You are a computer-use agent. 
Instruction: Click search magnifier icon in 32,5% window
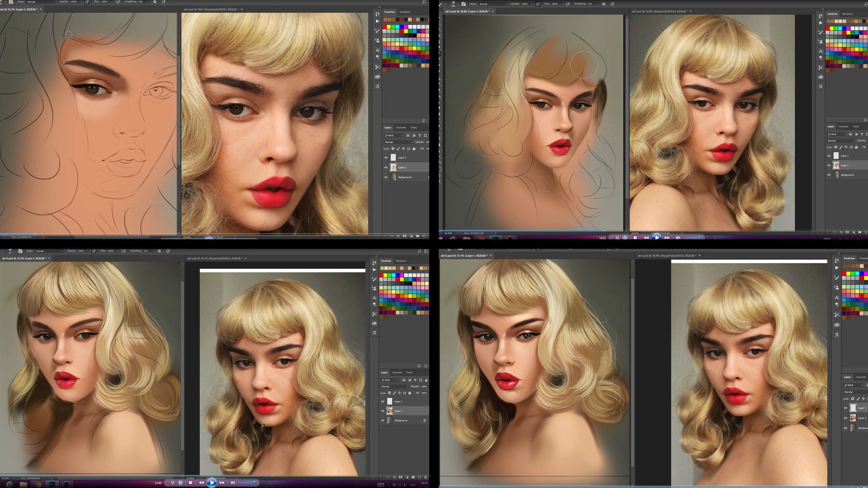tap(420, 251)
